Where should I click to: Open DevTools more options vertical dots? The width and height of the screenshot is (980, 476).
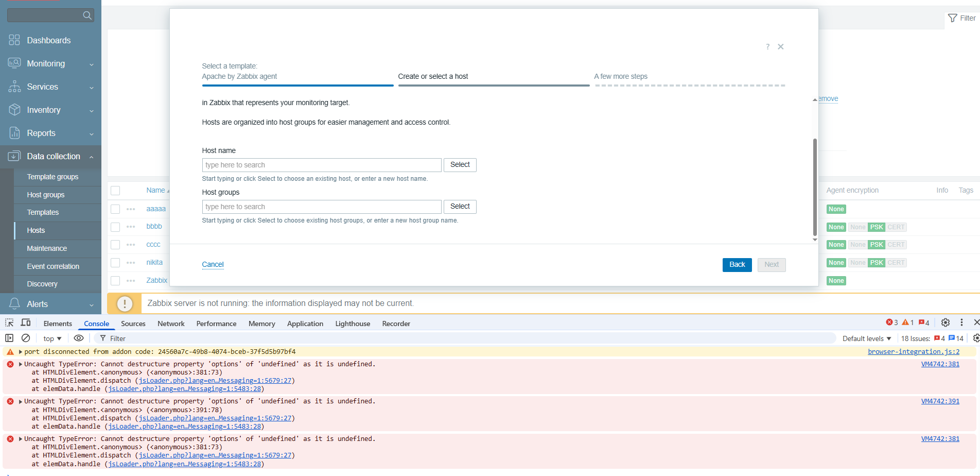pyautogui.click(x=961, y=322)
